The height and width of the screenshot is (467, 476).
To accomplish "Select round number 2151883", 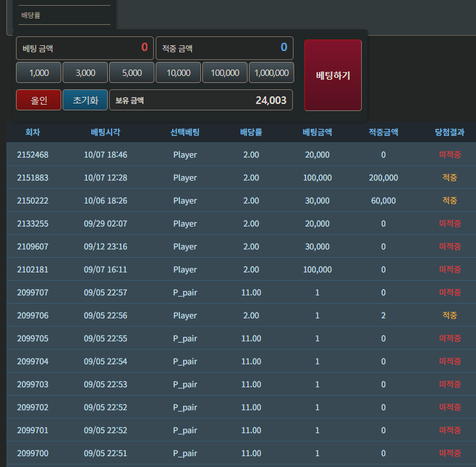I will click(x=33, y=177).
